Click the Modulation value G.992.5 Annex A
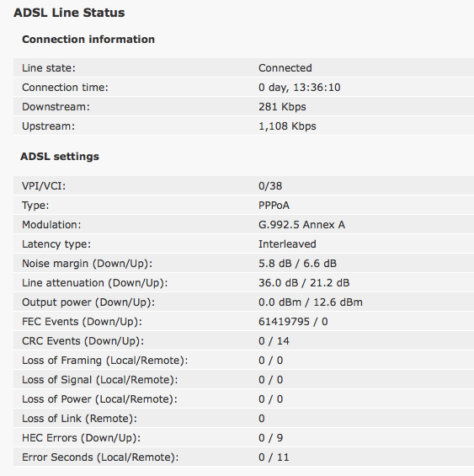The width and height of the screenshot is (474, 476). [301, 225]
